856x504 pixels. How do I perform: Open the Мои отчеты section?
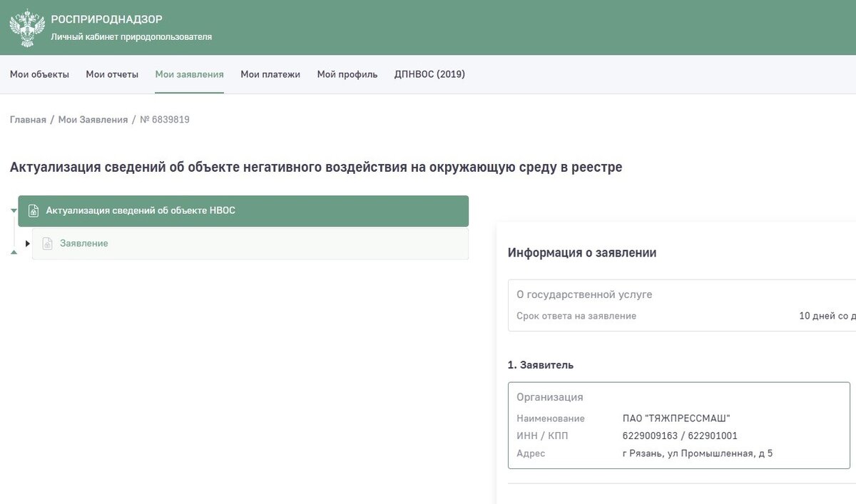(x=112, y=74)
